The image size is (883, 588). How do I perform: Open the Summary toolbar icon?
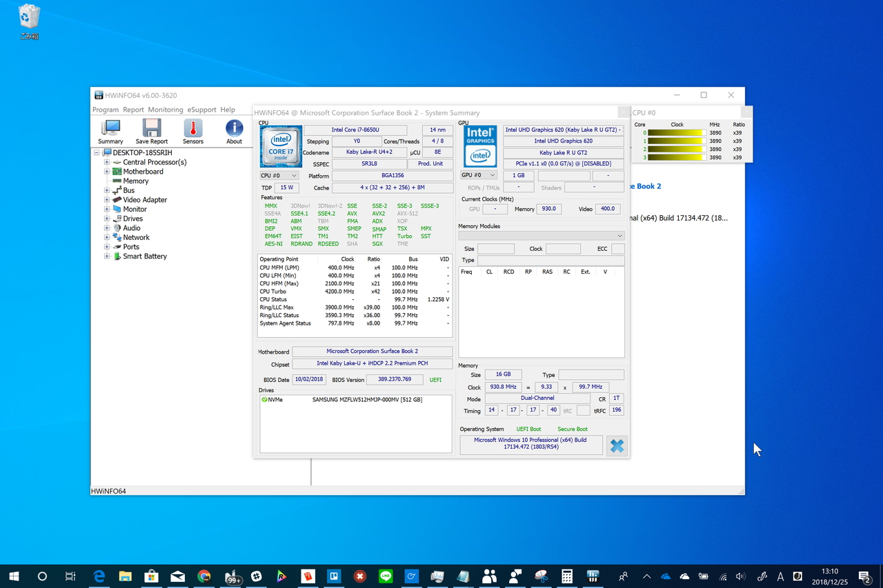tap(110, 127)
